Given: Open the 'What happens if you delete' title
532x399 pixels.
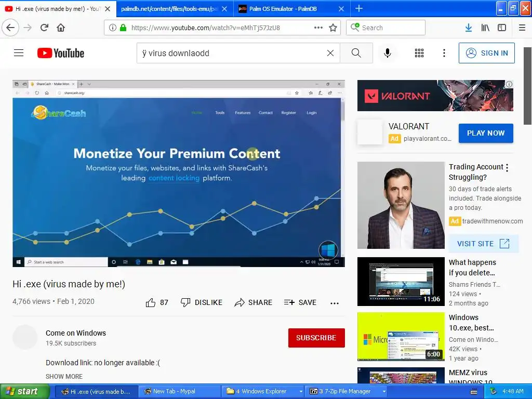Looking at the screenshot, I should pos(472,268).
